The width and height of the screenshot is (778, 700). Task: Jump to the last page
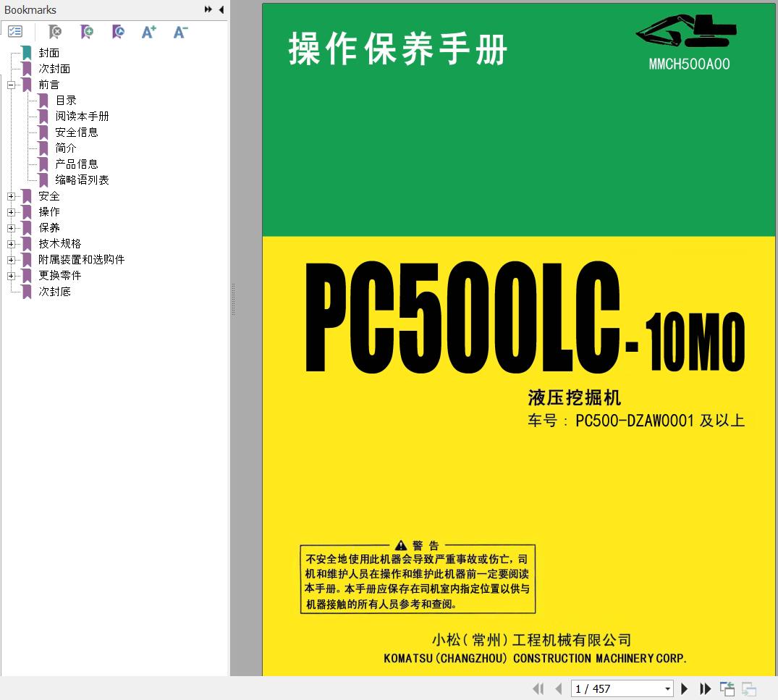tap(705, 688)
